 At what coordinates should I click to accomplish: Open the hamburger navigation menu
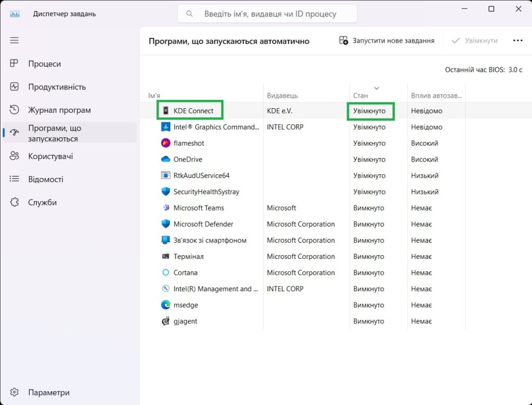pos(14,41)
